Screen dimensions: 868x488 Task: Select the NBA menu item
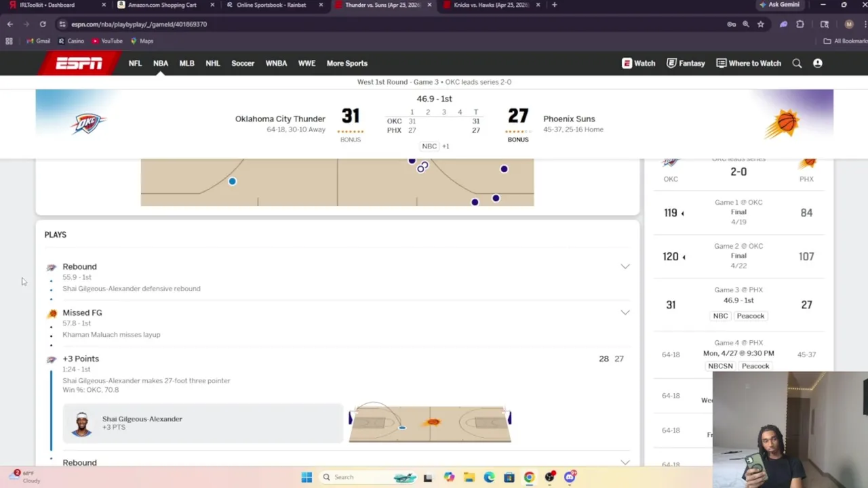161,63
